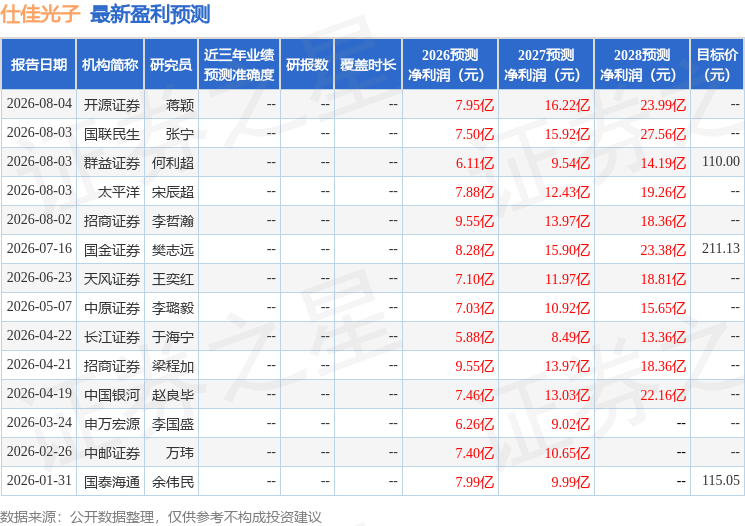
Task: Open 开源证券 institution entry
Action: pos(112,105)
